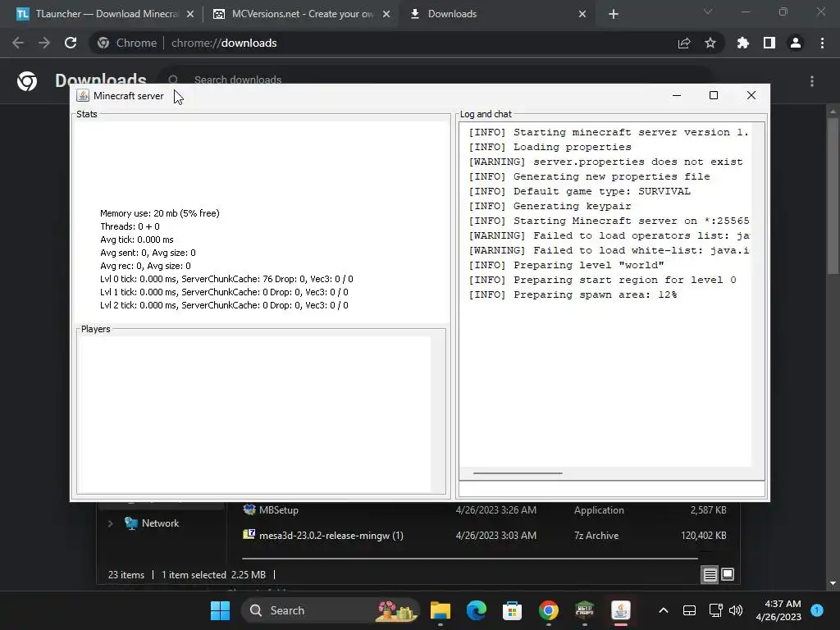The width and height of the screenshot is (840, 630).
Task: Click the Chrome logo on Downloads page
Action: [x=27, y=81]
